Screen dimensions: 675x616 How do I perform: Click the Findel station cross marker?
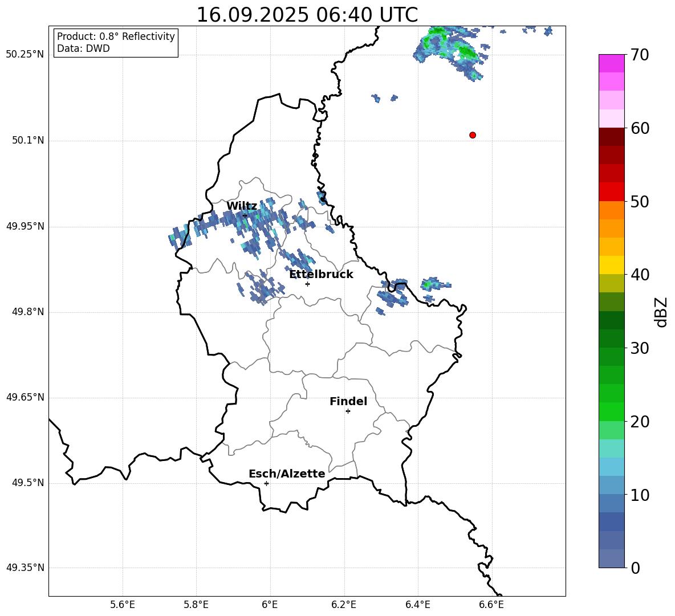pos(348,411)
